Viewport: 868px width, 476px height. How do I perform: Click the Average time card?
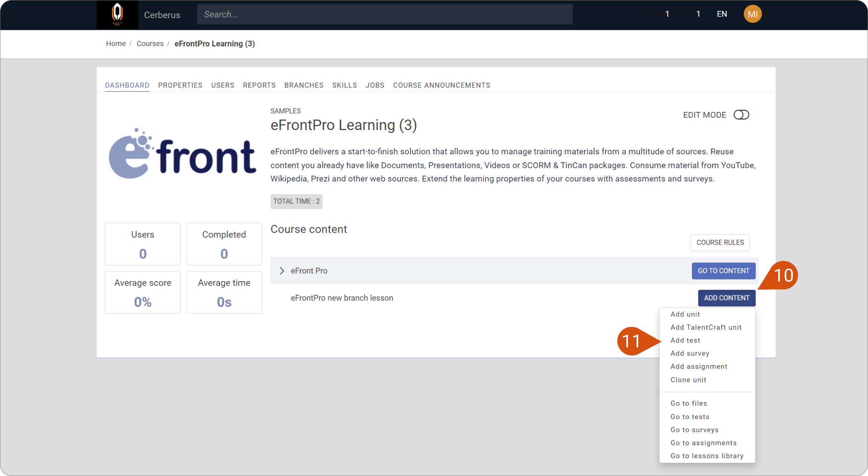point(224,292)
